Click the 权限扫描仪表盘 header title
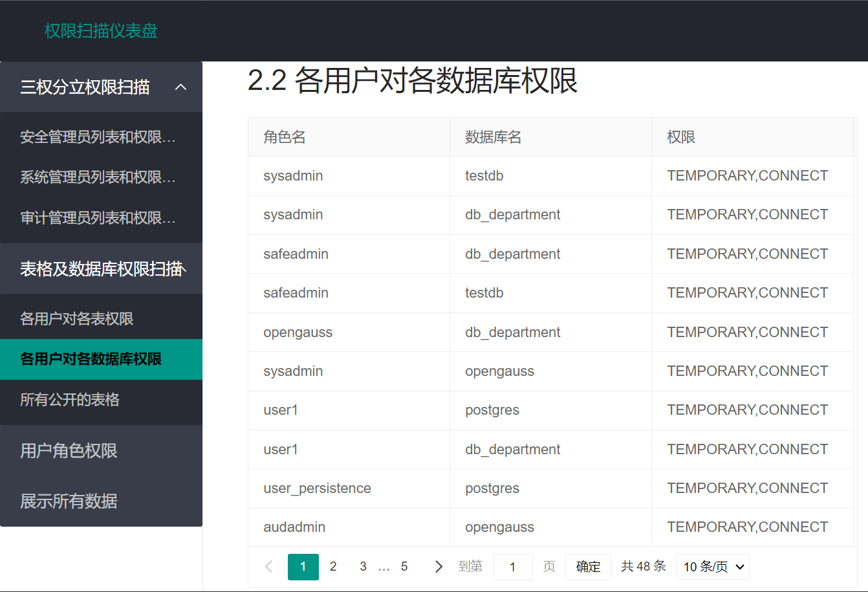 101,30
